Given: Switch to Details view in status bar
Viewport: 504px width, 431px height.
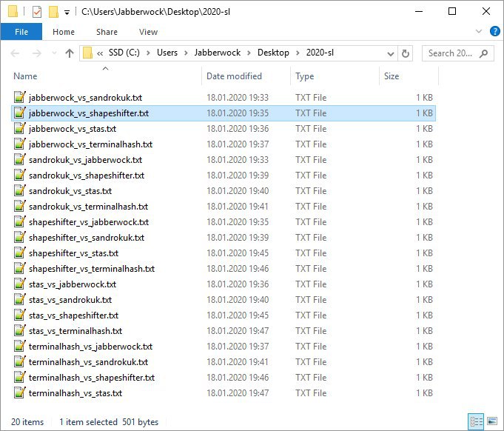Looking at the screenshot, I should (476, 421).
